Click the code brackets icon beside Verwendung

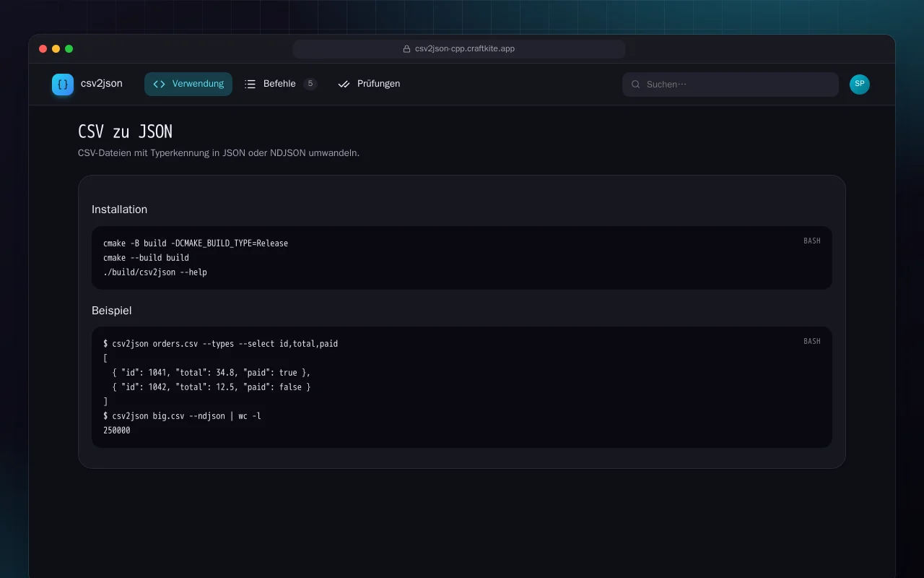[x=160, y=84]
